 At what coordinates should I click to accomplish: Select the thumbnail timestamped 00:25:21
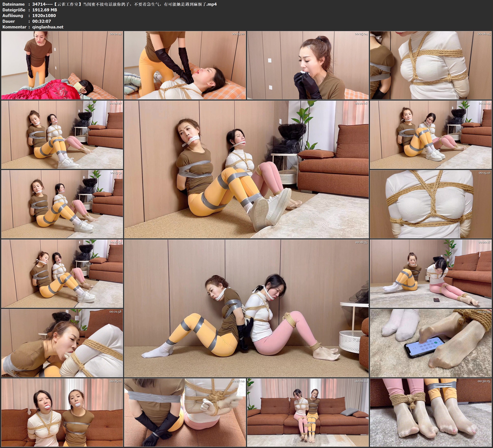(62, 412)
